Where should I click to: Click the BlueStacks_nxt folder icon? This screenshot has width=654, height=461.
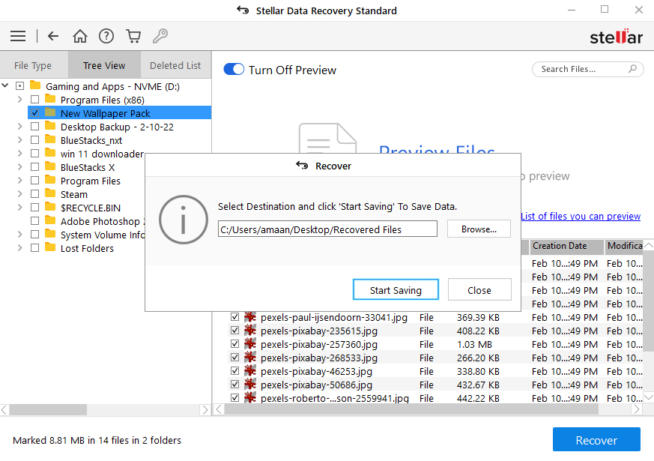(x=50, y=139)
